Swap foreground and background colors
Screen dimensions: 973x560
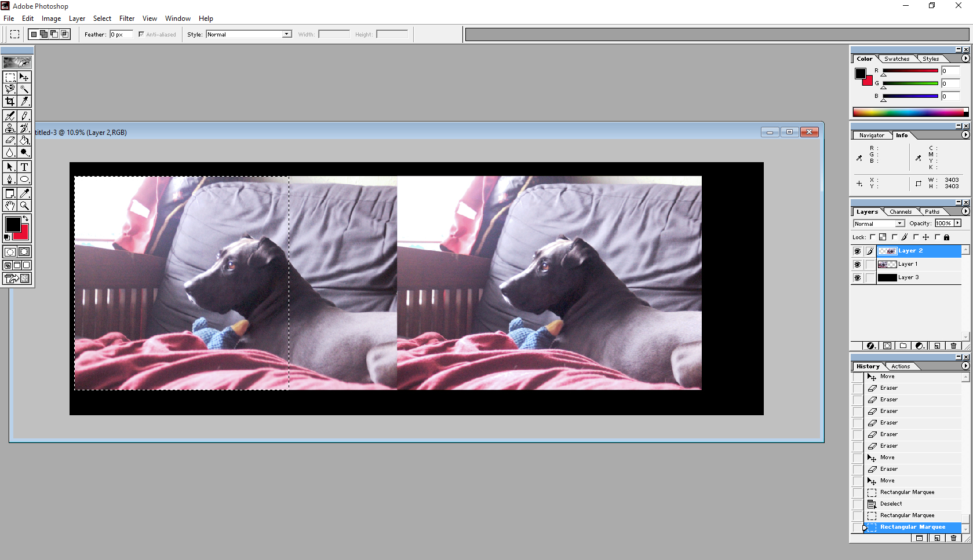25,218
